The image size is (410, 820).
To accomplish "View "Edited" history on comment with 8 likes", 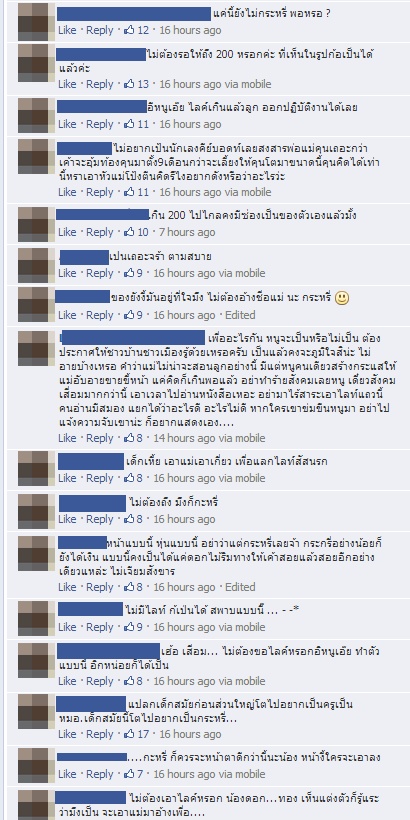I will [240, 587].
